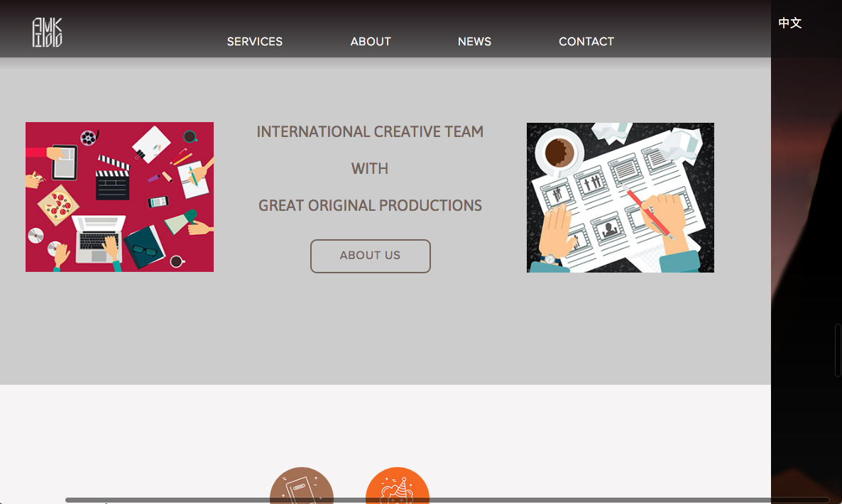Click the word 'WITH' in the heading

click(369, 168)
